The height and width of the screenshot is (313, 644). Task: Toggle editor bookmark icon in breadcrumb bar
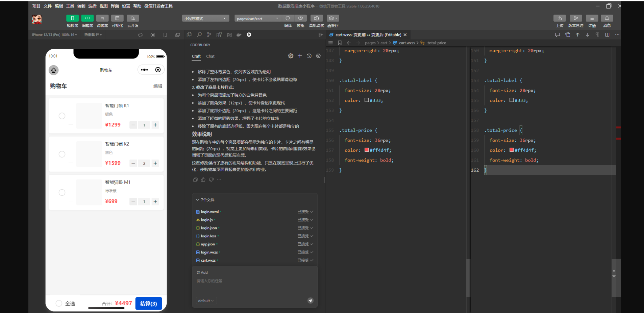[x=340, y=43]
